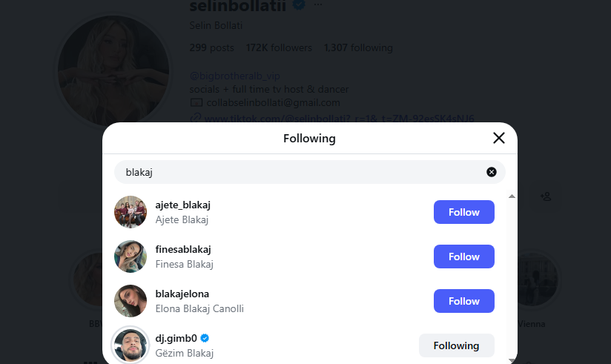Follow blakajelona

463,301
